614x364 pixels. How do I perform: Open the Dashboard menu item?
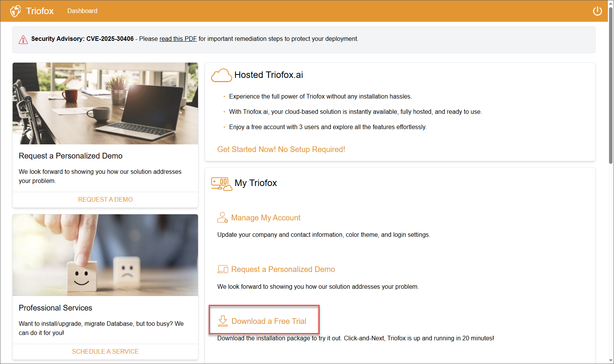(x=82, y=11)
